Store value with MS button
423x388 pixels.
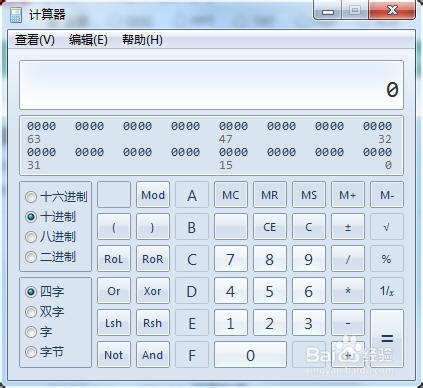[x=309, y=195]
